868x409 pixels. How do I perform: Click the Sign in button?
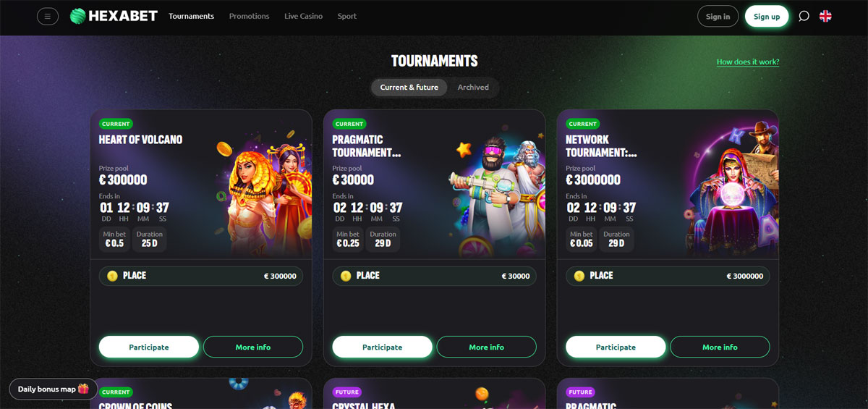[718, 16]
